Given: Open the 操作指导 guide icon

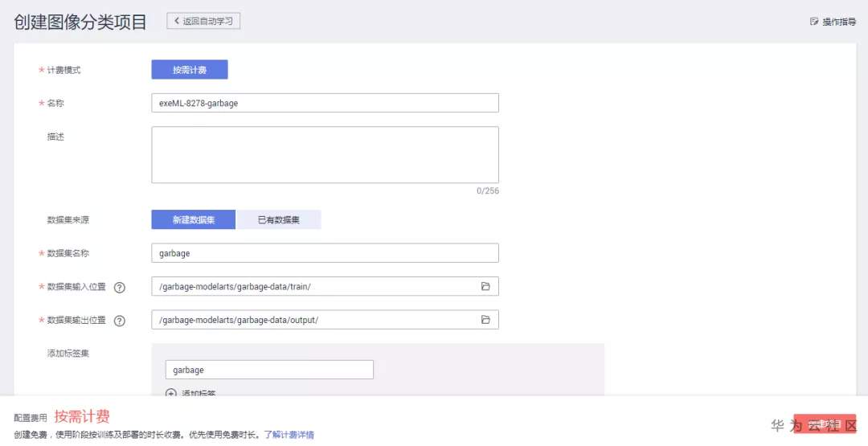Looking at the screenshot, I should coord(814,22).
